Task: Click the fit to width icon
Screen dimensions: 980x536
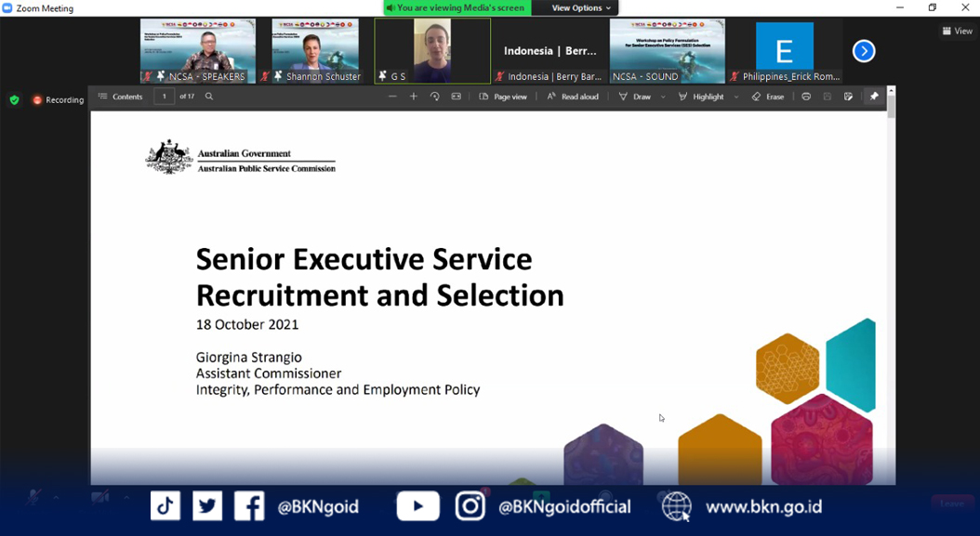Action: (x=456, y=97)
